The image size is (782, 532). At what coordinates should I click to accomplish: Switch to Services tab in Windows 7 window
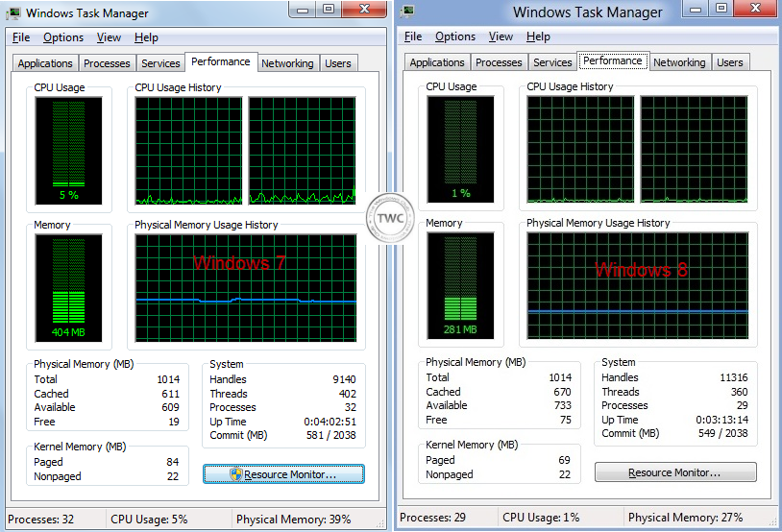160,63
